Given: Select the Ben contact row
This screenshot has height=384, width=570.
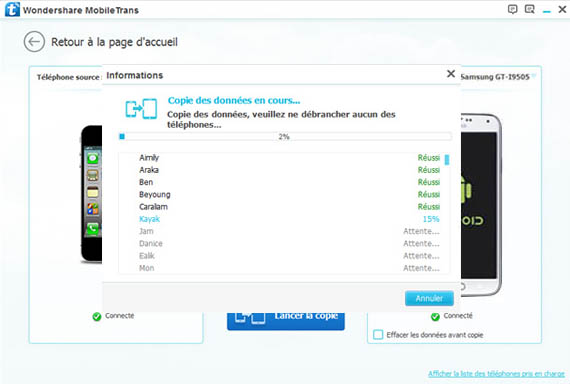Looking at the screenshot, I should [x=284, y=182].
